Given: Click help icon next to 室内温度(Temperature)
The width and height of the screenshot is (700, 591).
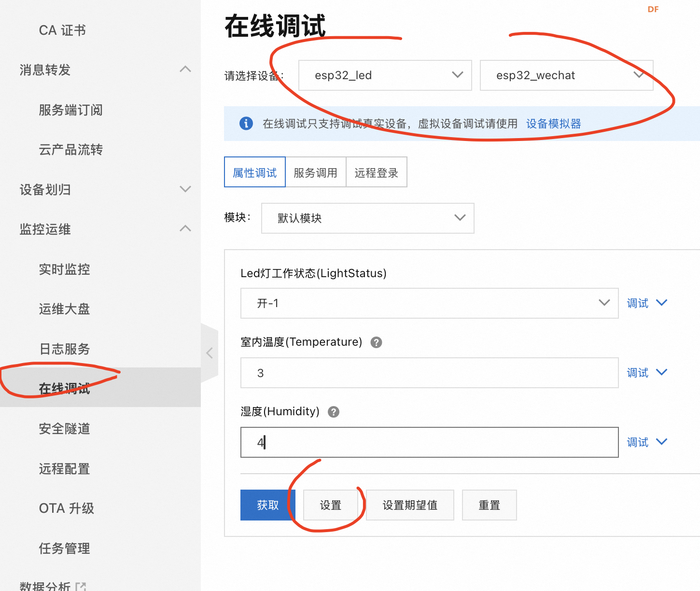Looking at the screenshot, I should point(376,342).
